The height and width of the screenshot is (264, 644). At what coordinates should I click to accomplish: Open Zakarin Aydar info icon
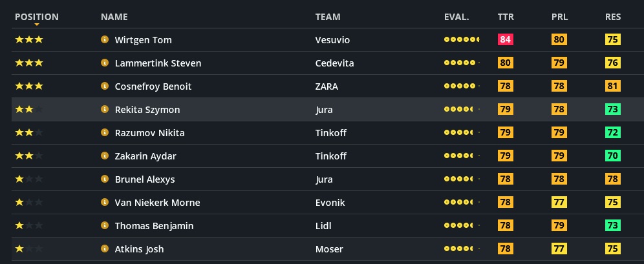pyautogui.click(x=104, y=156)
